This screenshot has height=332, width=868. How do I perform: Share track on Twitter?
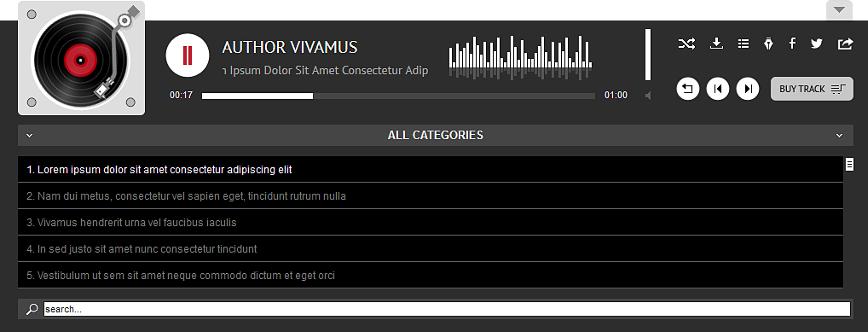point(817,44)
